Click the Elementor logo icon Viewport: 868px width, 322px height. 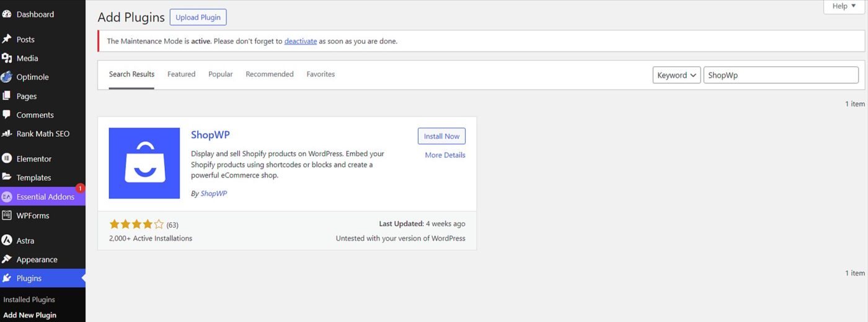[x=7, y=159]
